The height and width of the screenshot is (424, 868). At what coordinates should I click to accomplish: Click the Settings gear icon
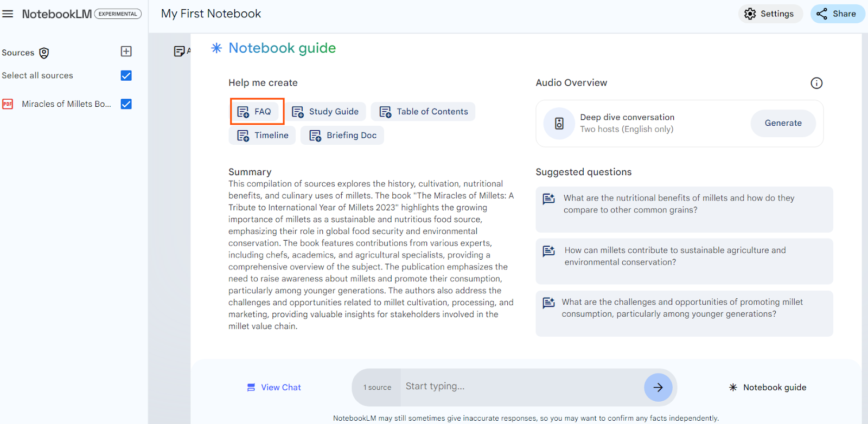coord(750,14)
